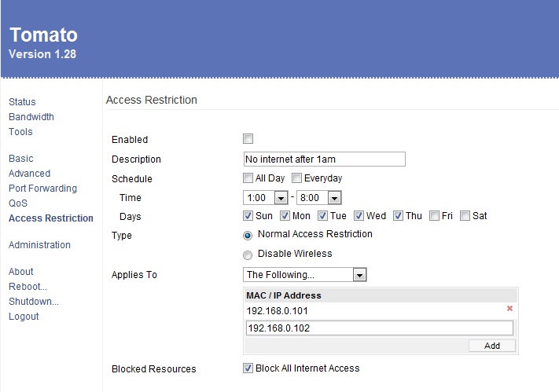Choose Normal Access Restriction type

point(248,235)
